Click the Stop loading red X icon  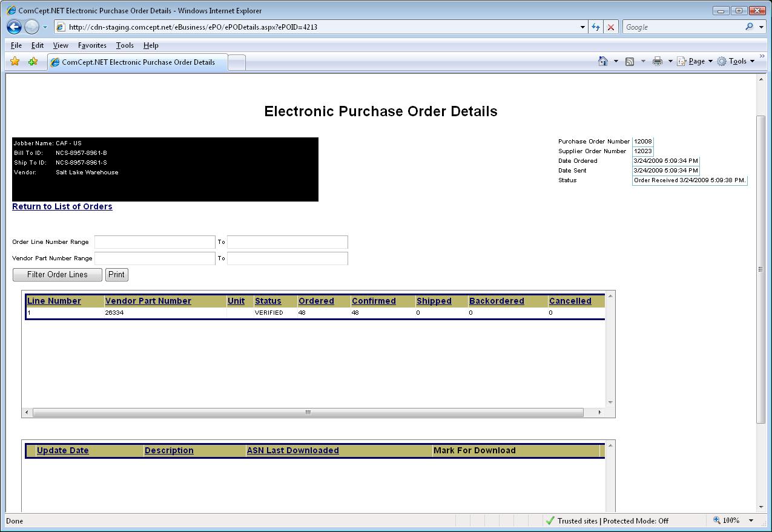(x=611, y=27)
